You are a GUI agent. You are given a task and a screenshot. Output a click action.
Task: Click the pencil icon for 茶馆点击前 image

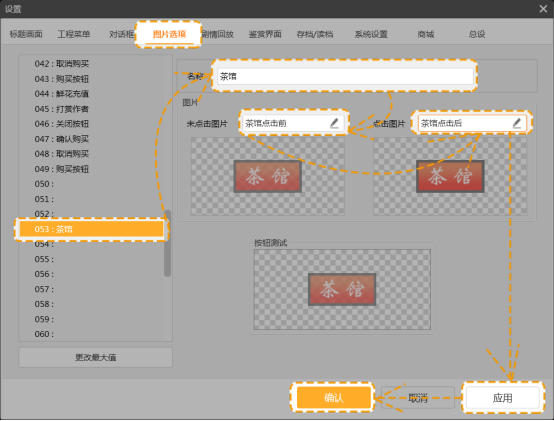[x=334, y=123]
